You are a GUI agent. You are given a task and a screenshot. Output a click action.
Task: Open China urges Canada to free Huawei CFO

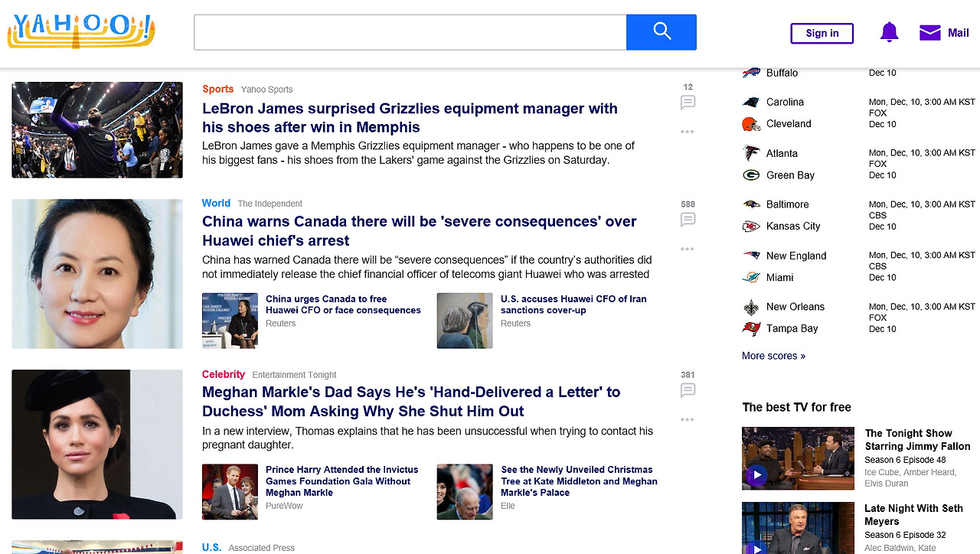343,305
